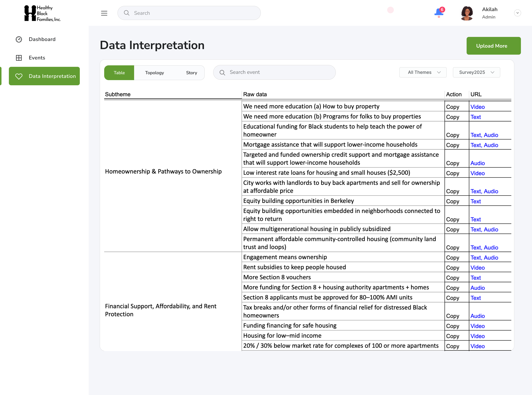
Task: Click the hamburger menu icon
Action: 104,13
